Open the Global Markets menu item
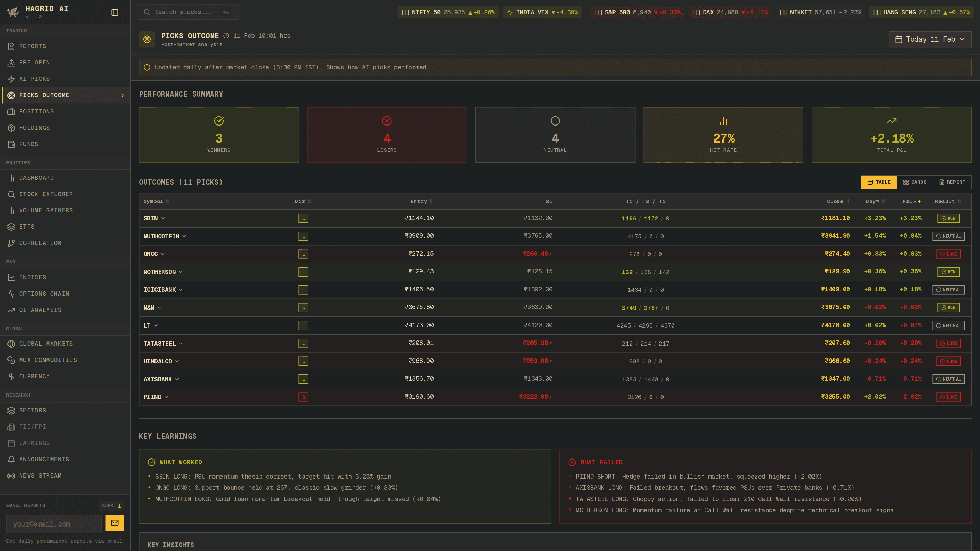 [x=46, y=344]
